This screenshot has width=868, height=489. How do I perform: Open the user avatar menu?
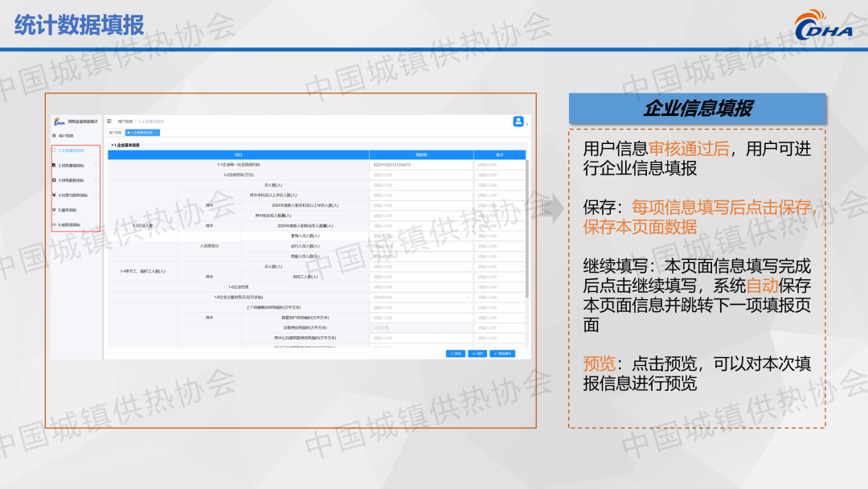pyautogui.click(x=518, y=121)
